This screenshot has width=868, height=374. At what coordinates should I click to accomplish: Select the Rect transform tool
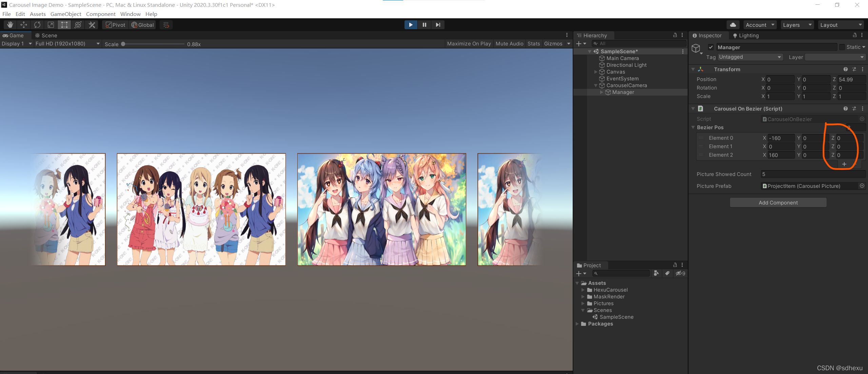64,25
